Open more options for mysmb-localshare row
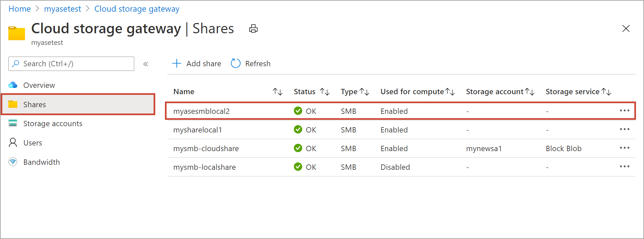 (624, 166)
